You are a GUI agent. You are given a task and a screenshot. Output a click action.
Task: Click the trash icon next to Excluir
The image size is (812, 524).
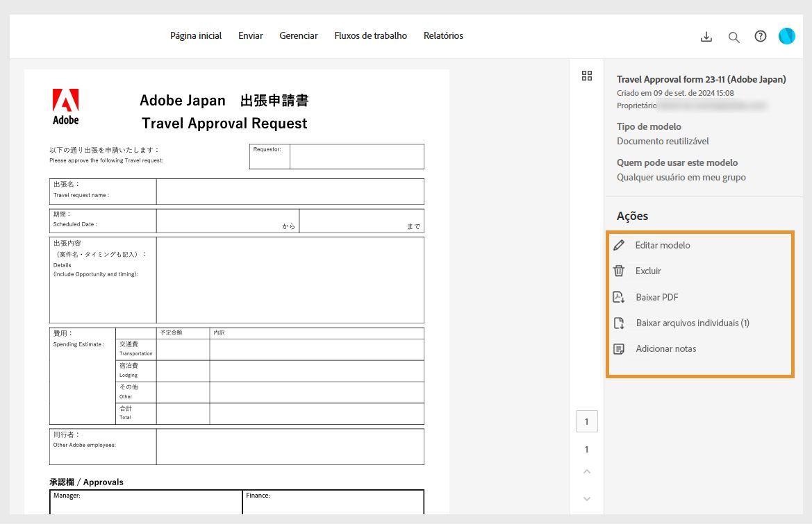(619, 271)
